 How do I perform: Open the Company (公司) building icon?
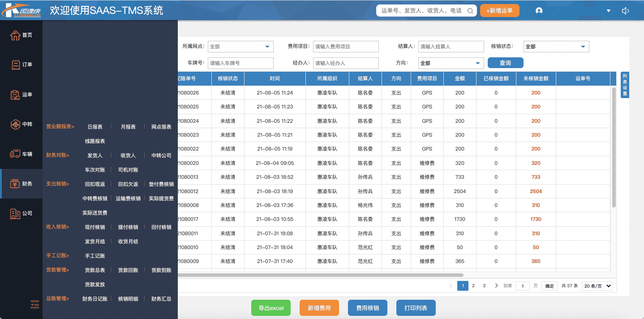pos(15,213)
